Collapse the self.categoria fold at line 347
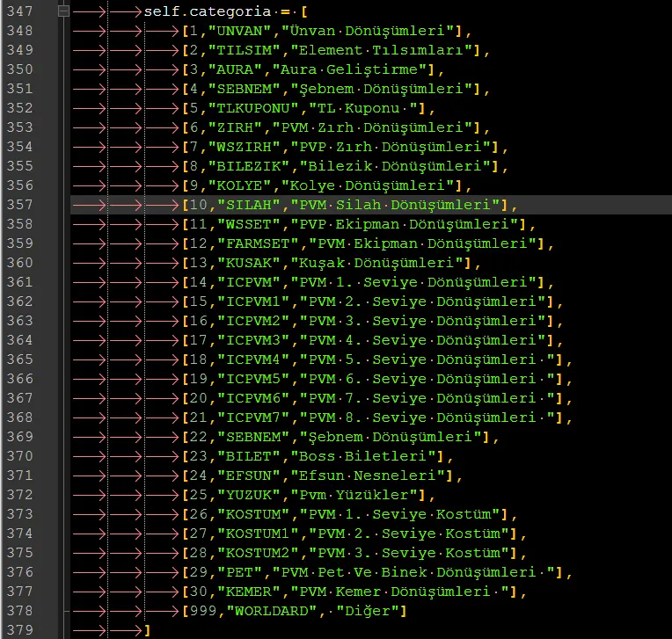 (62, 11)
